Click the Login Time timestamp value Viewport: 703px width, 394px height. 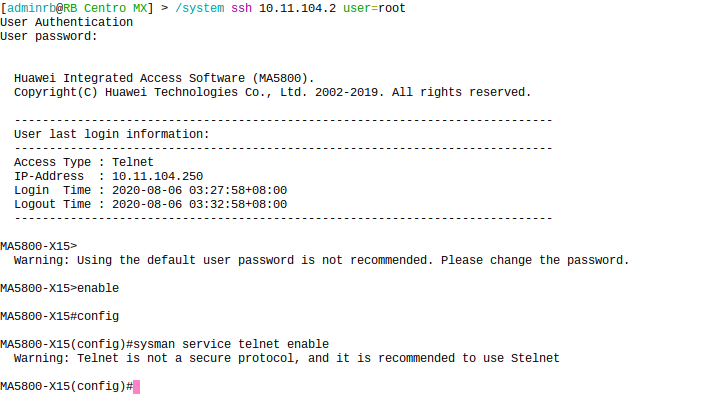tap(200, 191)
